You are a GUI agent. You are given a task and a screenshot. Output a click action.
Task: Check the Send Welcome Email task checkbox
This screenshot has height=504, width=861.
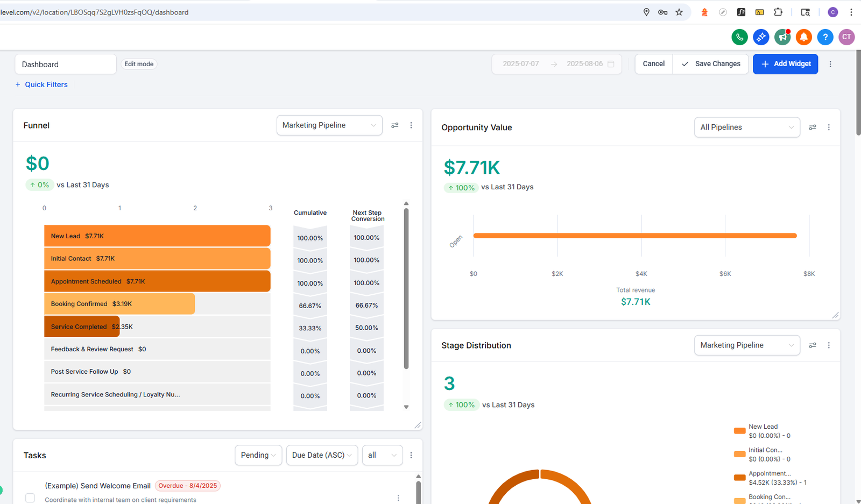click(x=30, y=498)
